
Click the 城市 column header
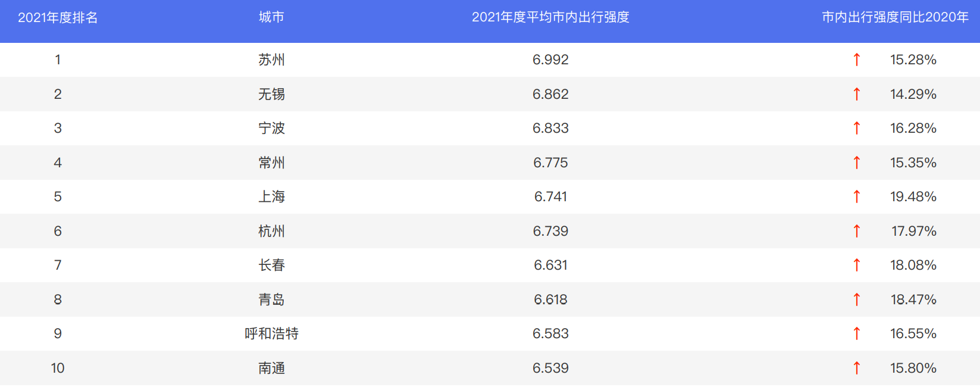271,17
